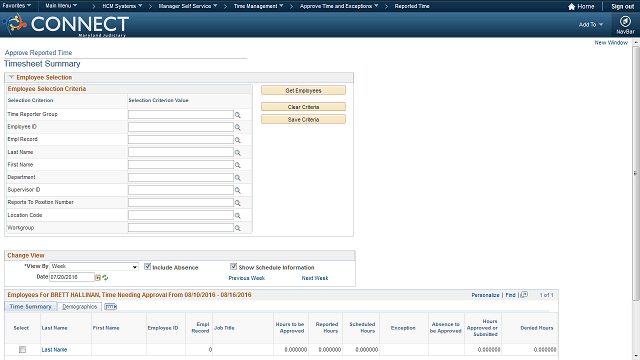Viewport: 640px width, 360px height.
Task: Open the calendar date picker icon
Action: point(98,278)
